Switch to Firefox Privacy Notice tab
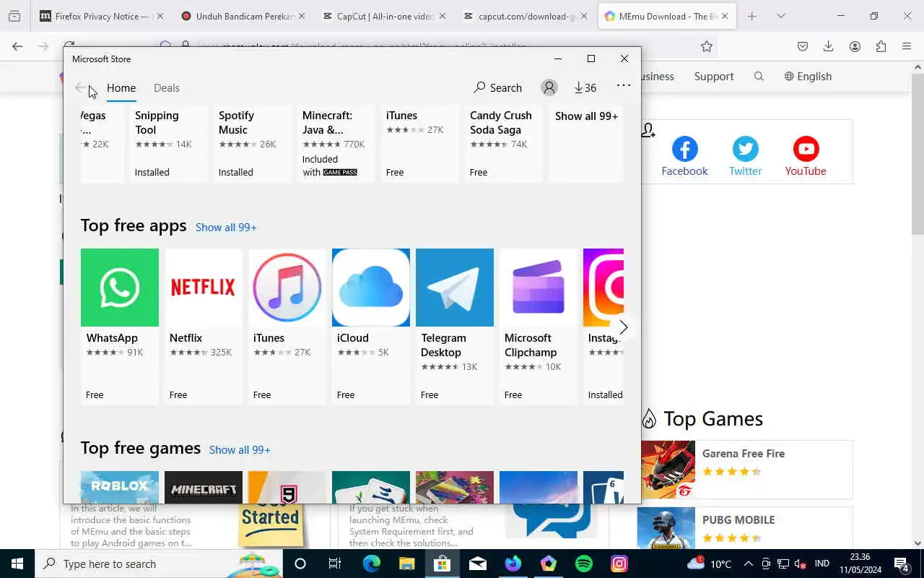 pyautogui.click(x=101, y=16)
